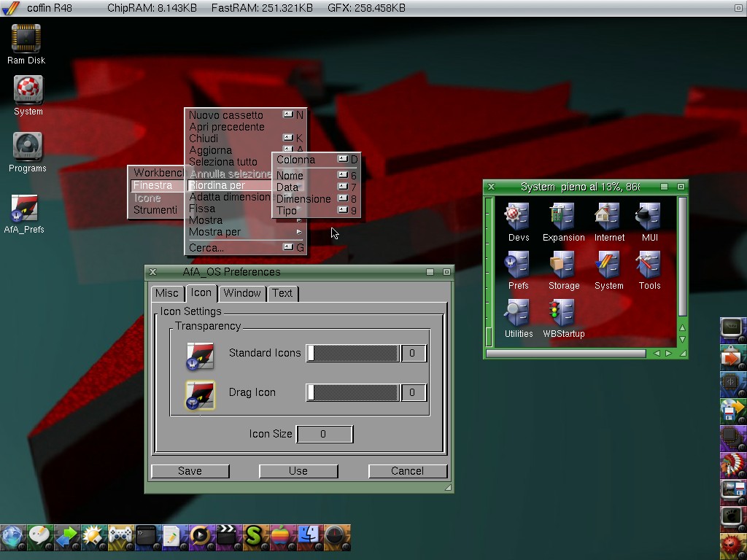Launch the game controller icon in the dock
The width and height of the screenshot is (747, 560).
[120, 537]
